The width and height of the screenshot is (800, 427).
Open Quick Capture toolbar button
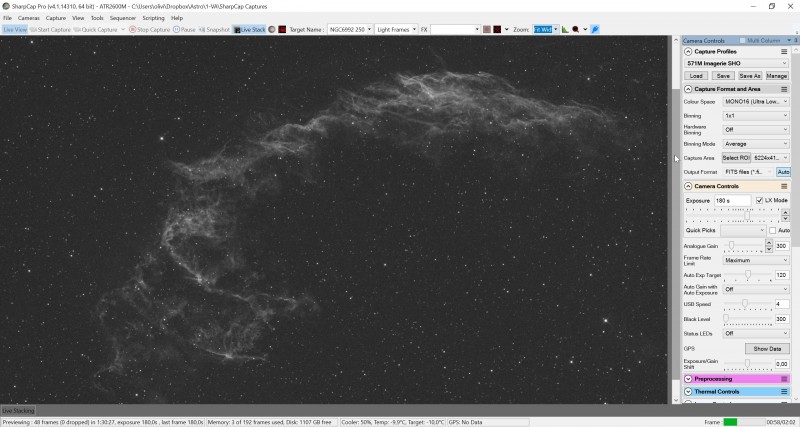[95, 30]
